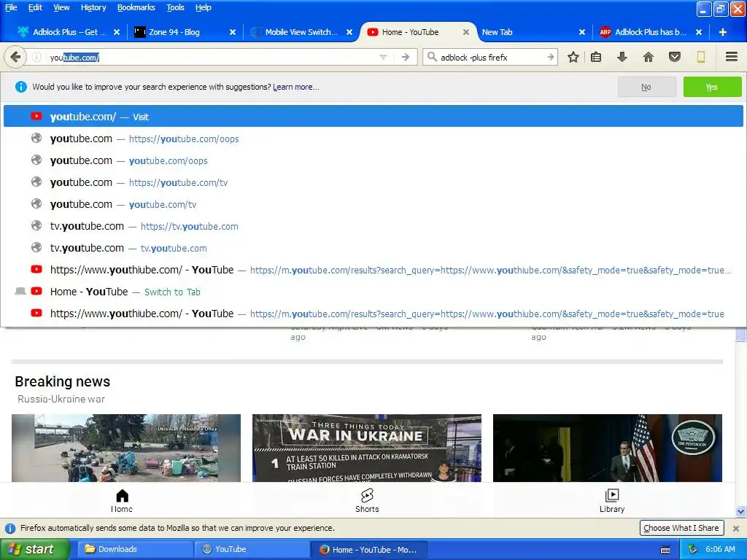Dismiss the Firefox data notification bar
The image size is (747, 560).
(x=736, y=528)
